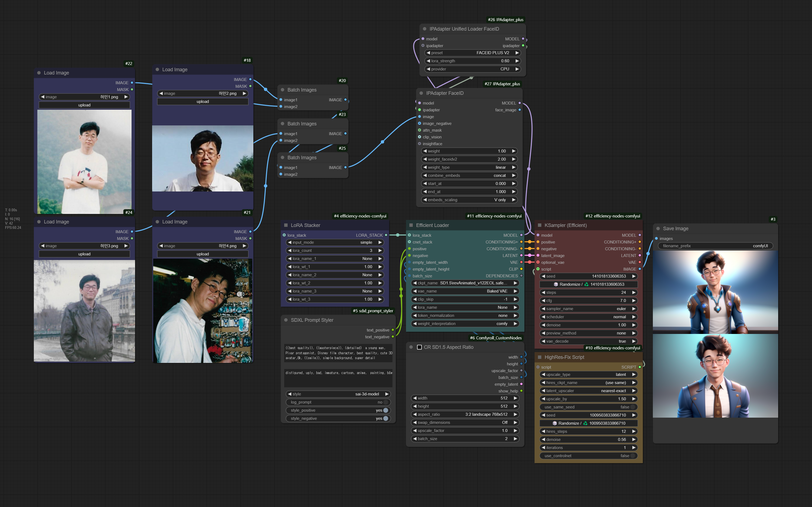Click the #27 IPAdapter_plus badge
Screen dimensions: 812x507
502,84
